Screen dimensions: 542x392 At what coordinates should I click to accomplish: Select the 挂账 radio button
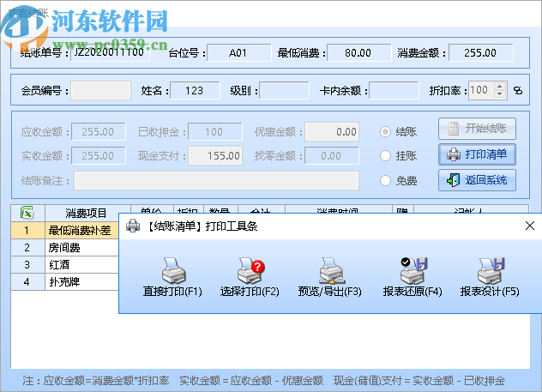point(385,156)
